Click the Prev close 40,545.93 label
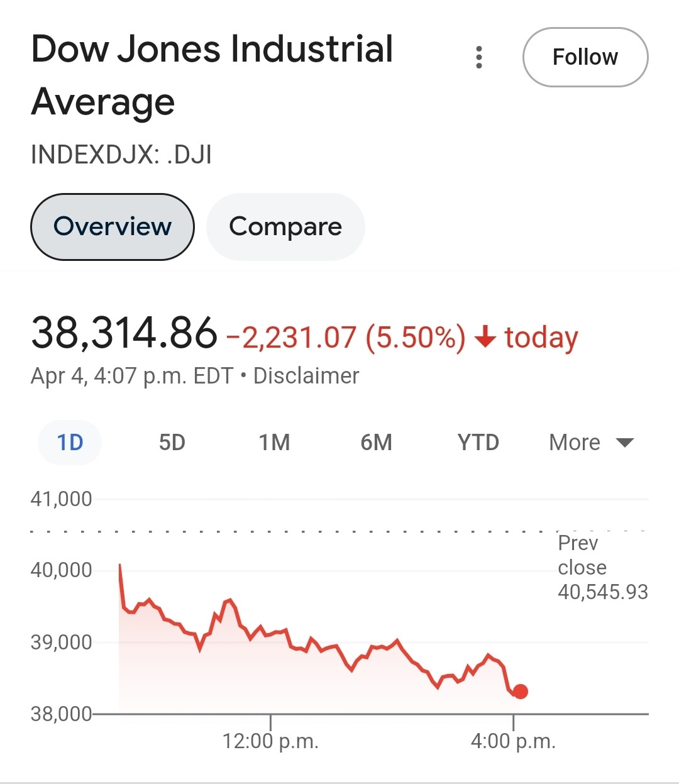Screen dimensions: 679x784 tap(602, 567)
